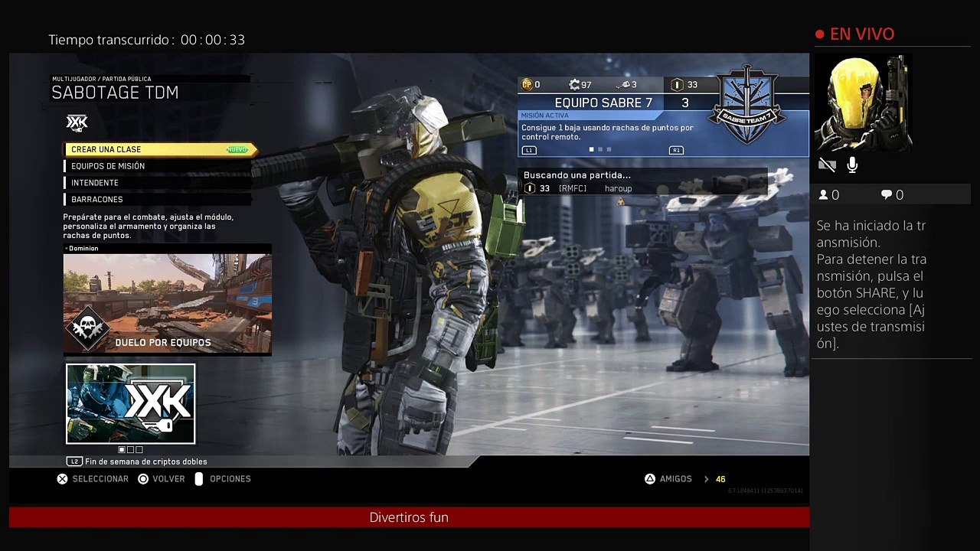Click the L1 previous mission icon
The width and height of the screenshot is (980, 551).
[x=529, y=150]
